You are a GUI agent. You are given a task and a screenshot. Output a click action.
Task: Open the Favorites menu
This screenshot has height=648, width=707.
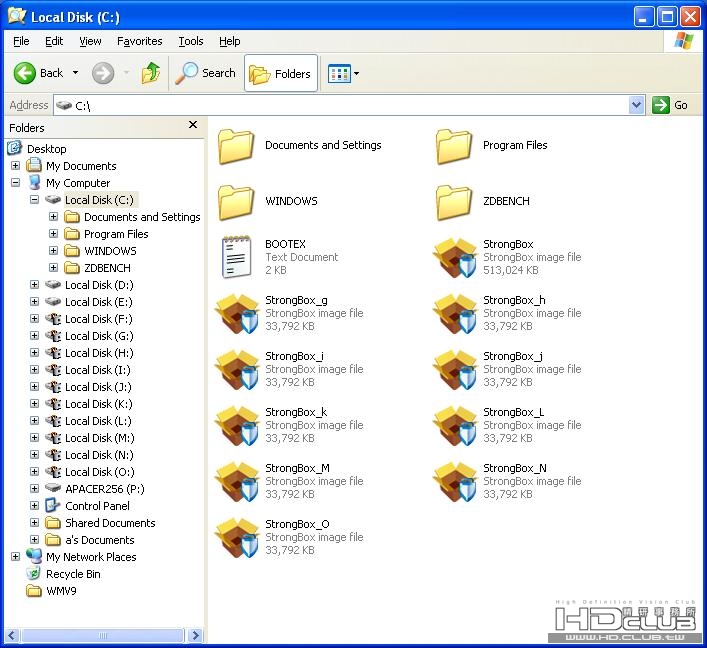coord(139,41)
